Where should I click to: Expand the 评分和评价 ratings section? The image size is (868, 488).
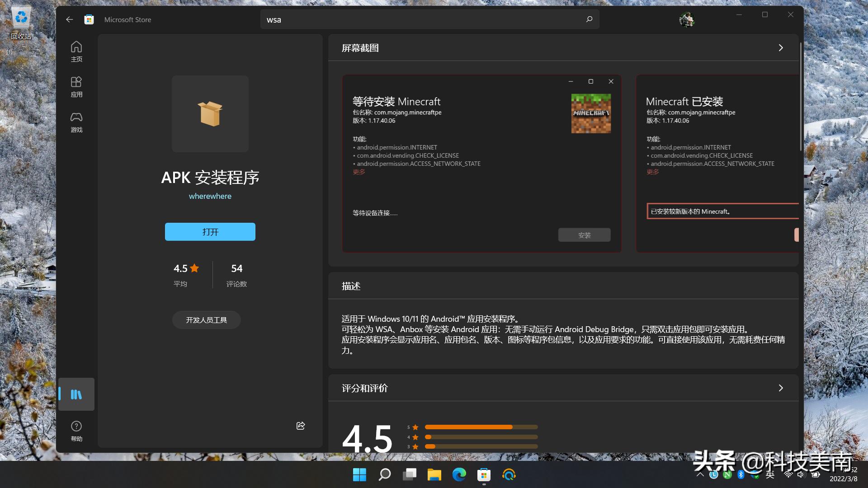pos(781,388)
